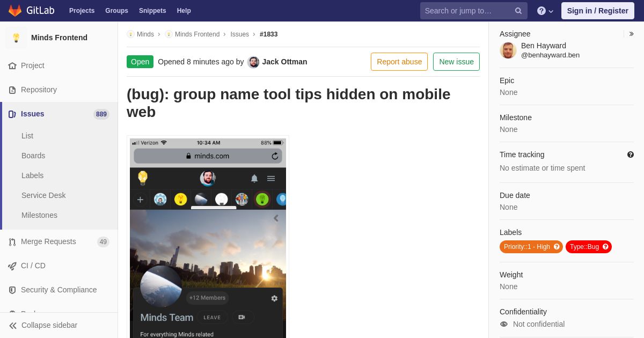Click the New issue button
The image size is (644, 338).
click(x=456, y=62)
